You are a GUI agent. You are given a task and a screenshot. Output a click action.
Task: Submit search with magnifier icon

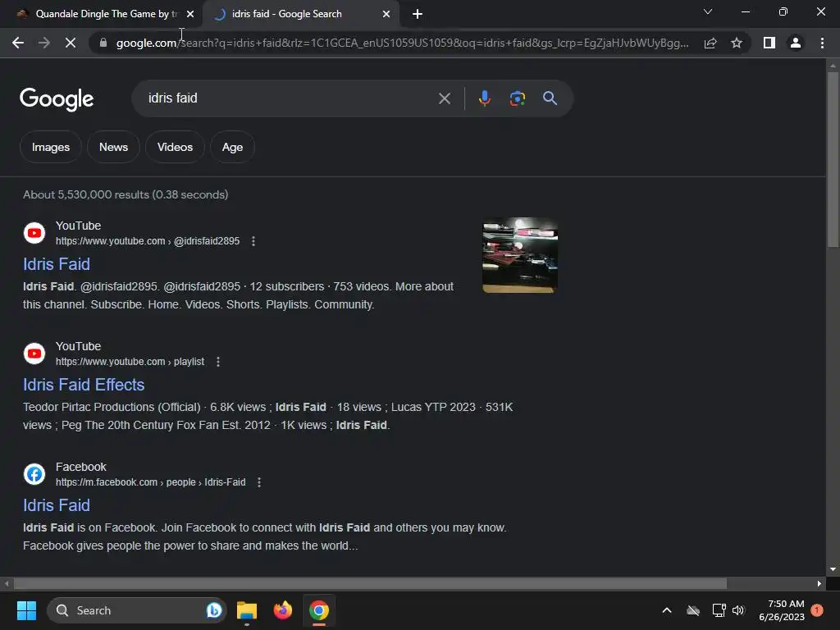(550, 98)
